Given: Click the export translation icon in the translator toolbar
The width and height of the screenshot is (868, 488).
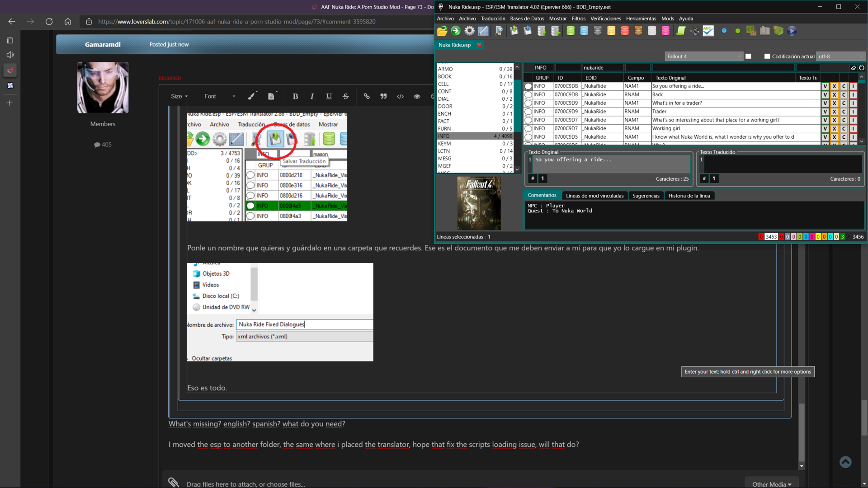Looking at the screenshot, I should [x=528, y=31].
